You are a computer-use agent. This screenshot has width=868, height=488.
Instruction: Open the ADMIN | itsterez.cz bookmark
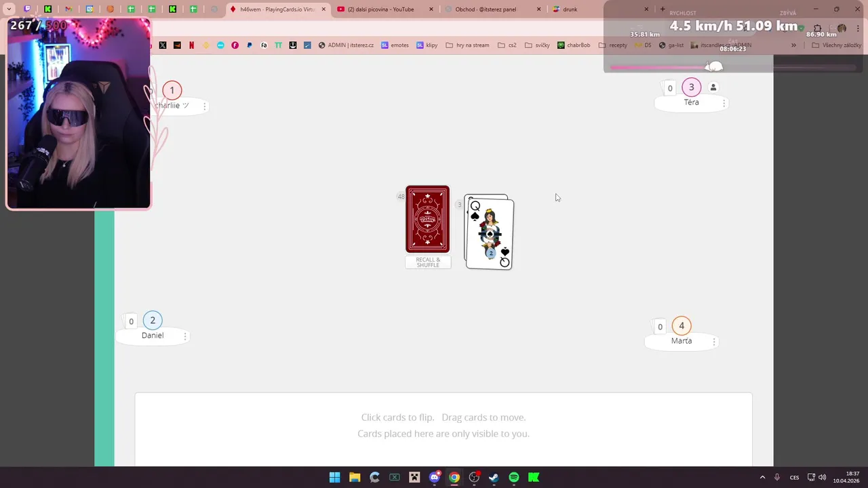[346, 45]
